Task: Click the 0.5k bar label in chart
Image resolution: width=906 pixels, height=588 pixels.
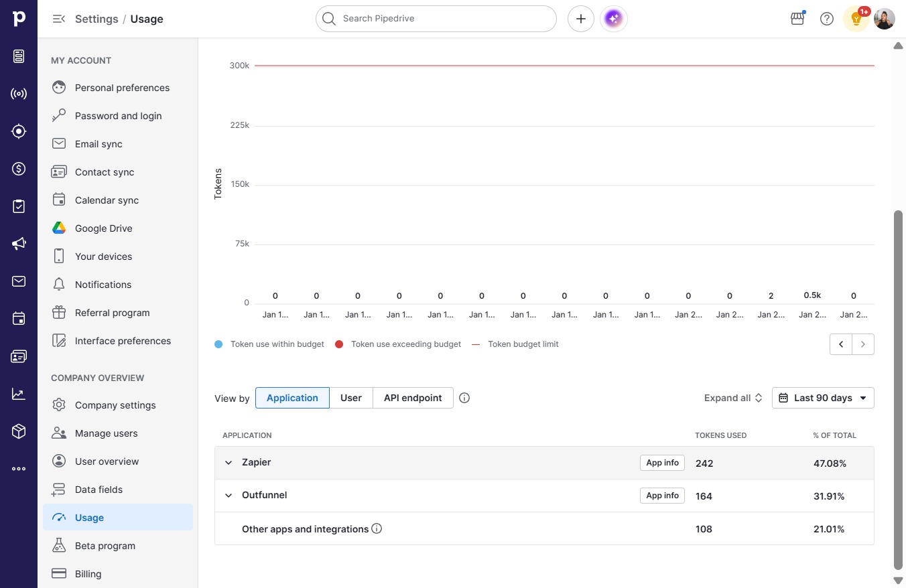Action: 812,295
